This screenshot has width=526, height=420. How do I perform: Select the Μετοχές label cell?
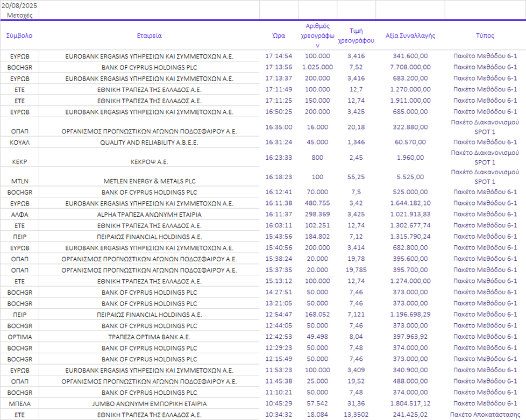click(19, 15)
